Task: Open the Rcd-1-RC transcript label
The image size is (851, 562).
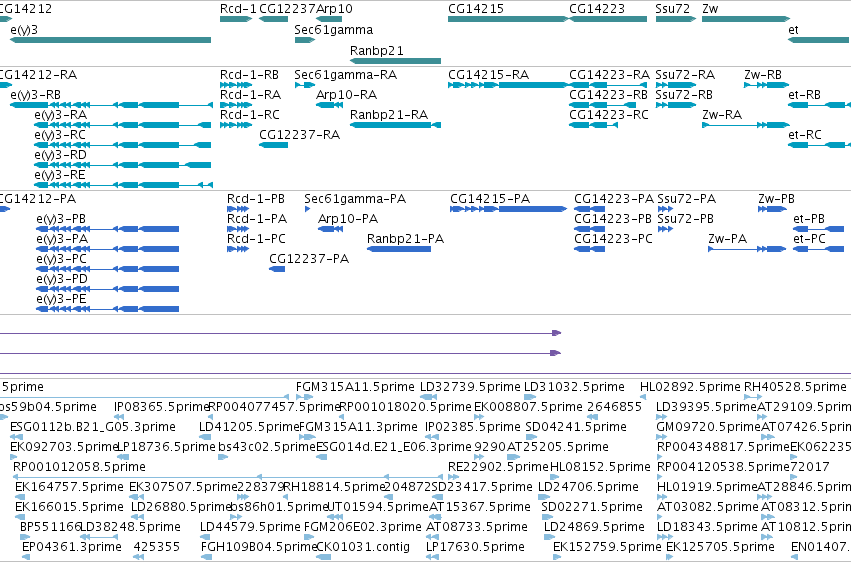Action: point(250,115)
